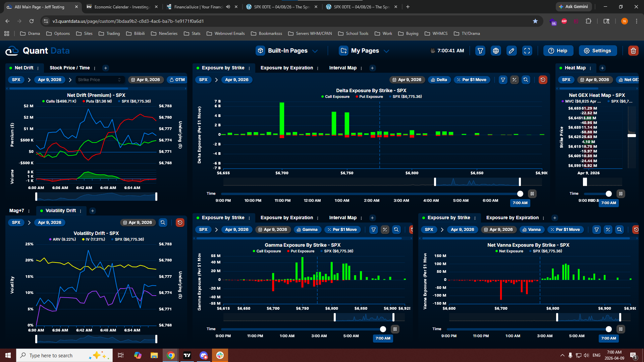Click the Delta Exposure time slider handle

(x=520, y=194)
